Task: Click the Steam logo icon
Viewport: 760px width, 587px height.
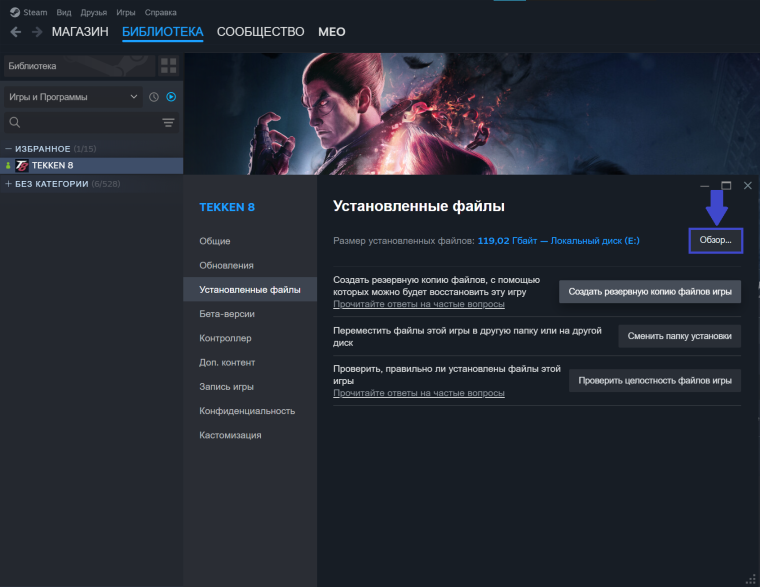Action: tap(15, 12)
